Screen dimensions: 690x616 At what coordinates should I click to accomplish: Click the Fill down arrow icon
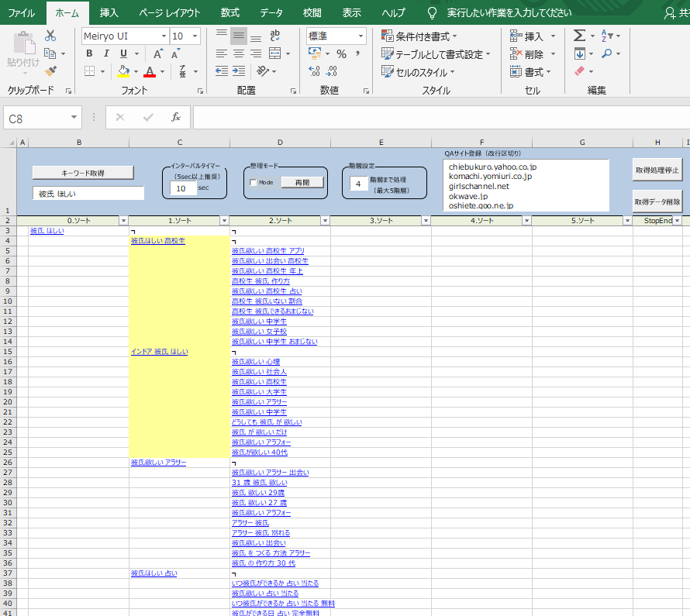[x=580, y=53]
